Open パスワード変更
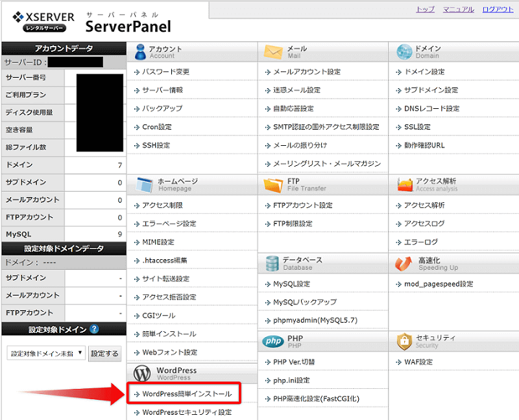The image size is (519, 420). coord(165,72)
